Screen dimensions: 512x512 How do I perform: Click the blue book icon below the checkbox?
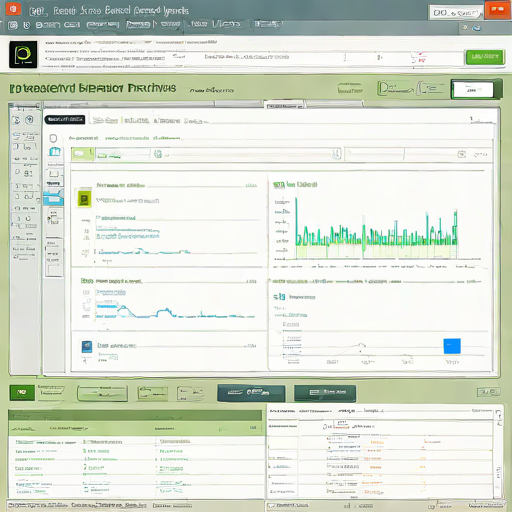[55, 152]
